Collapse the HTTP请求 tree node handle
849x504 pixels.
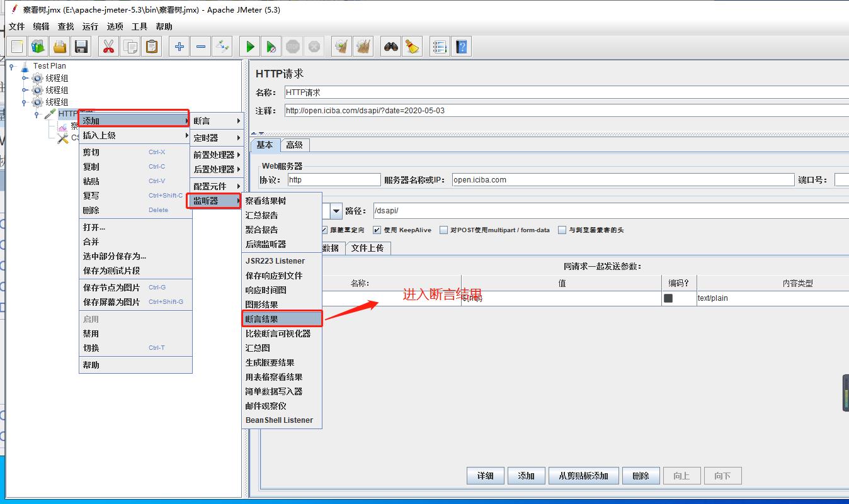pyautogui.click(x=37, y=115)
